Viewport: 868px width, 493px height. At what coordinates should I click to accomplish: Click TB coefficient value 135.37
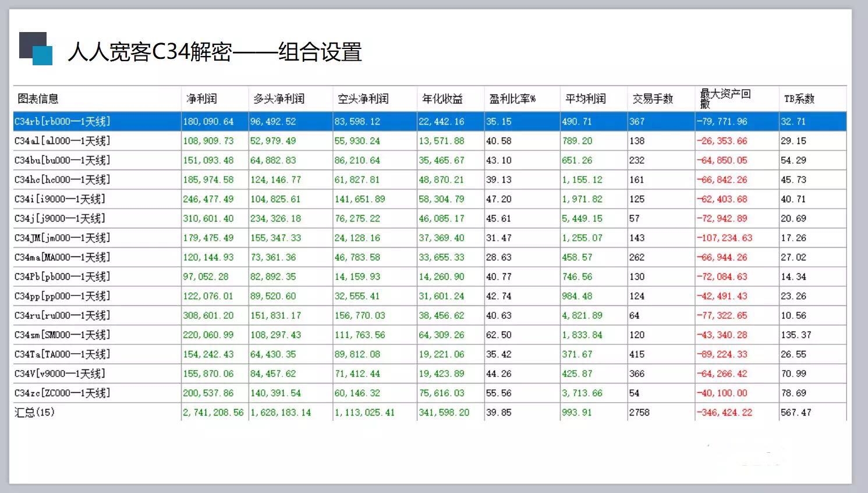coord(796,335)
